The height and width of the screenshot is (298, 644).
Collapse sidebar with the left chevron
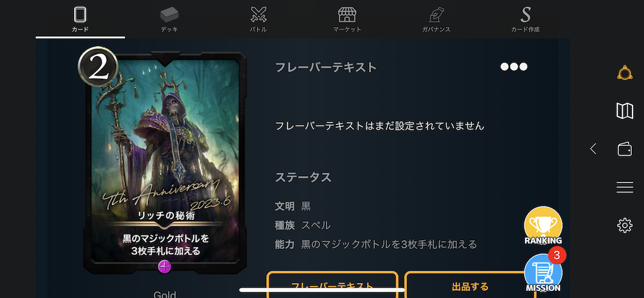pyautogui.click(x=593, y=148)
